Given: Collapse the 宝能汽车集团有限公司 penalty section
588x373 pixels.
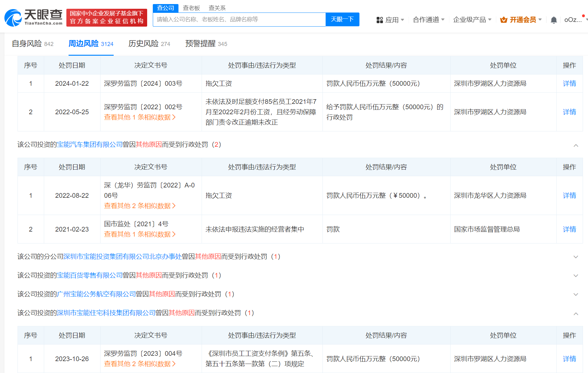Looking at the screenshot, I should pyautogui.click(x=576, y=145).
